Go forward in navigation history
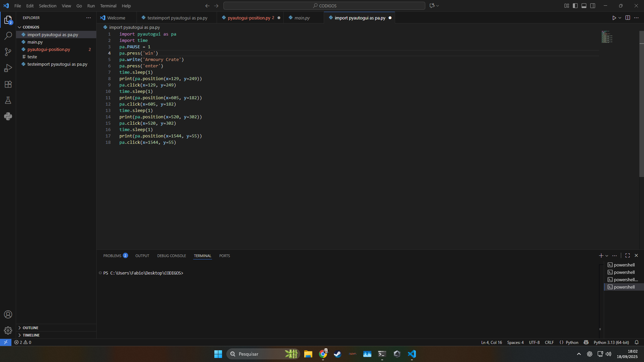This screenshot has width=644, height=362. [216, 6]
